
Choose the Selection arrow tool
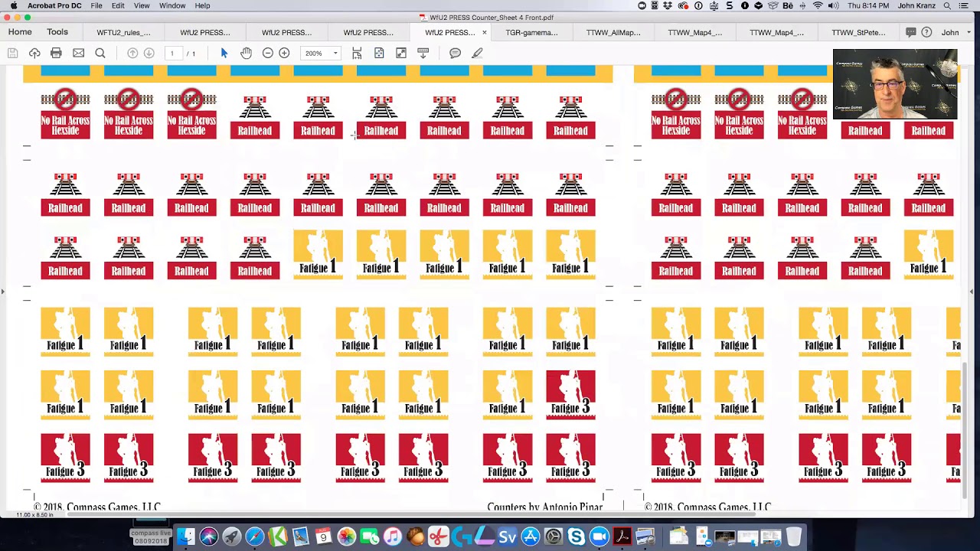pyautogui.click(x=224, y=53)
